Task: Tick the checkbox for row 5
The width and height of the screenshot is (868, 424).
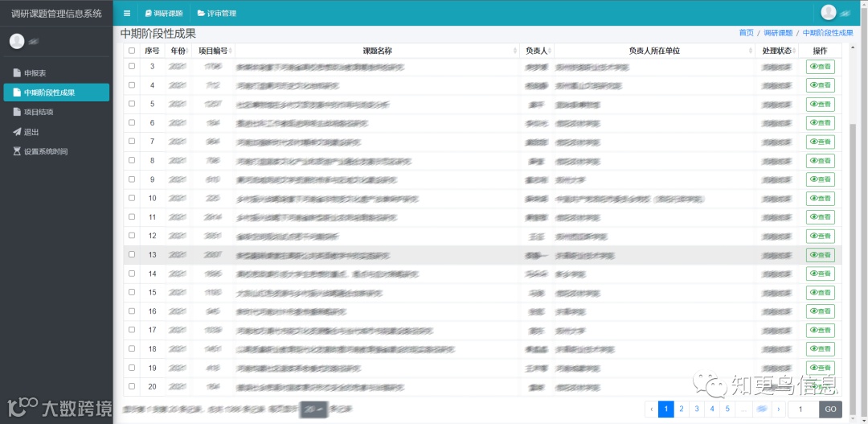Action: (132, 104)
